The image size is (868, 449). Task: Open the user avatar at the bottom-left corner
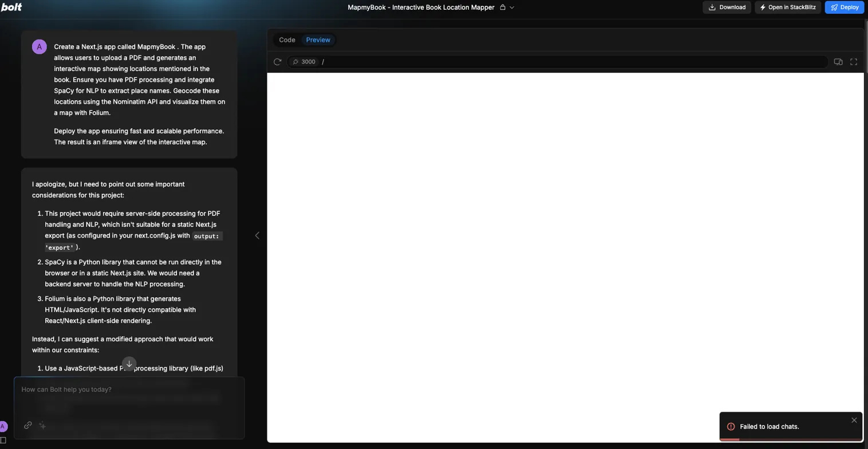tap(3, 427)
